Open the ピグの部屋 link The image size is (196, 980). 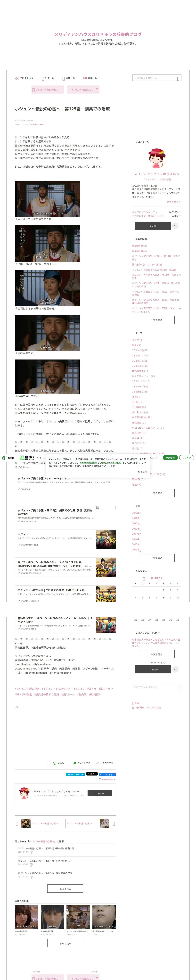[x=165, y=179]
